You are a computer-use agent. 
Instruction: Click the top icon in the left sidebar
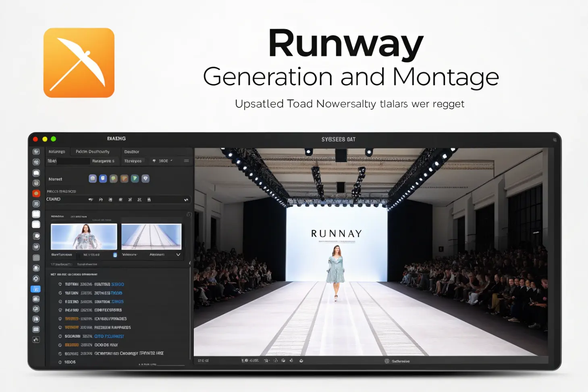point(36,152)
